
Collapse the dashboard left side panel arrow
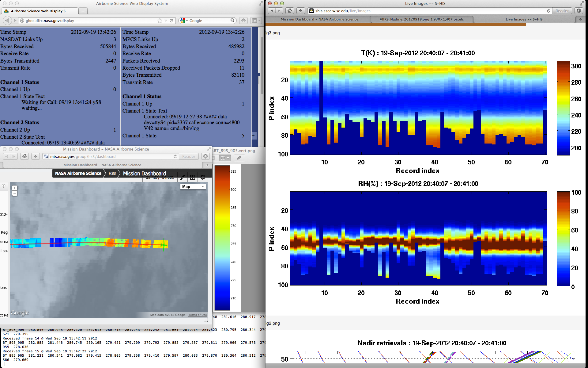coord(4,186)
